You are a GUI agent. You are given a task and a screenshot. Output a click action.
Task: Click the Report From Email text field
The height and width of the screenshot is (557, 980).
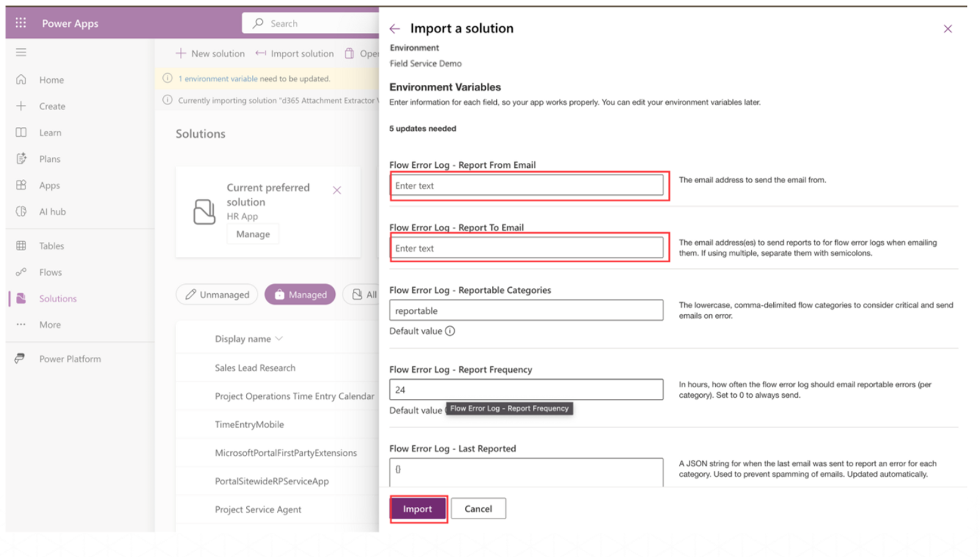(526, 186)
